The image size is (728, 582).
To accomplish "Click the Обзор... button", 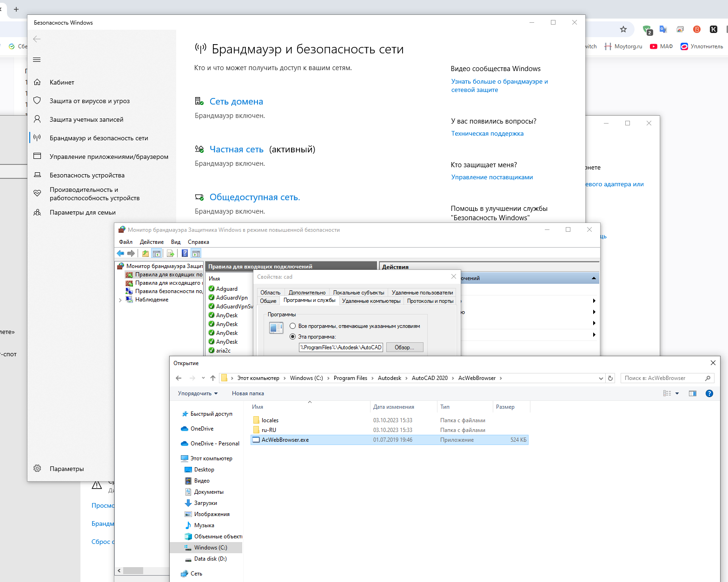I will click(404, 347).
